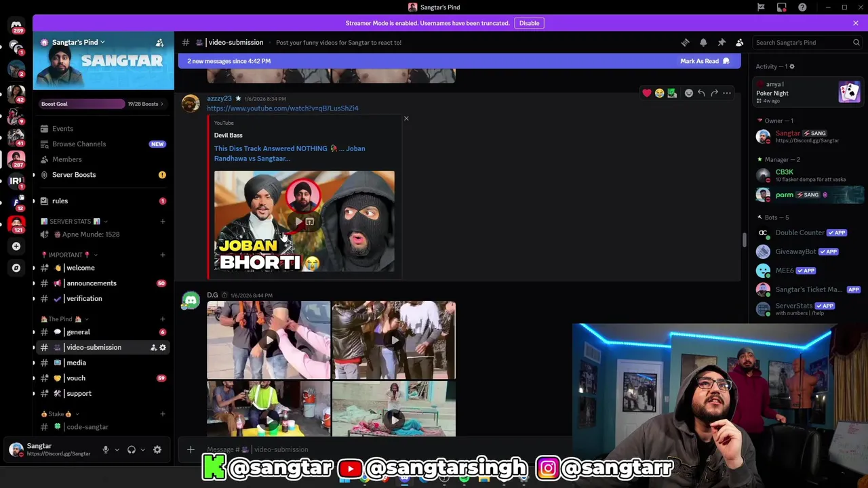Toggle member list panel
This screenshot has height=488, width=868.
click(x=740, y=42)
